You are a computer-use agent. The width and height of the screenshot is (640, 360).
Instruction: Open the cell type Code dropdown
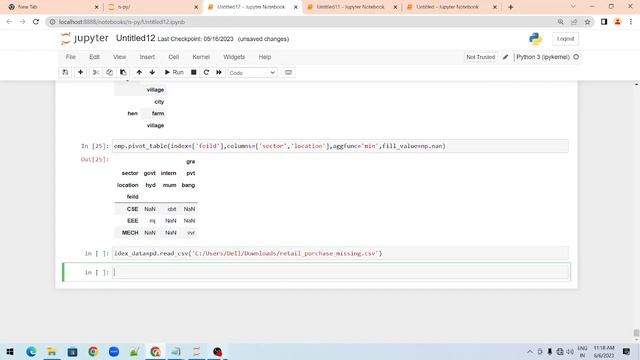[252, 73]
